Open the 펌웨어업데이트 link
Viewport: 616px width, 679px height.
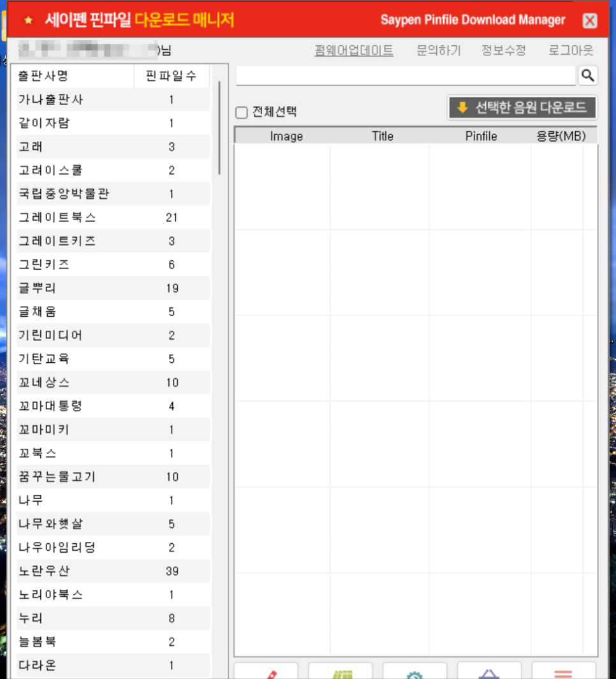[354, 50]
